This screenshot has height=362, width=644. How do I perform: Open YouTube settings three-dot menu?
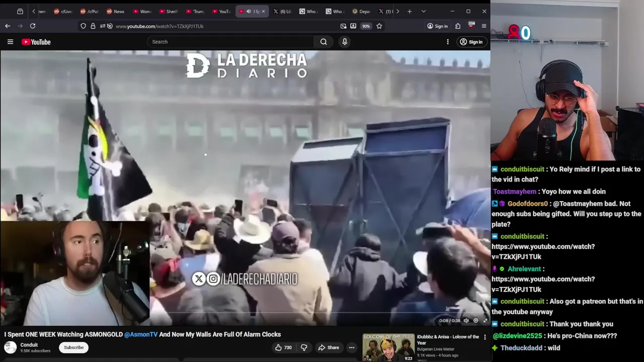point(448,42)
